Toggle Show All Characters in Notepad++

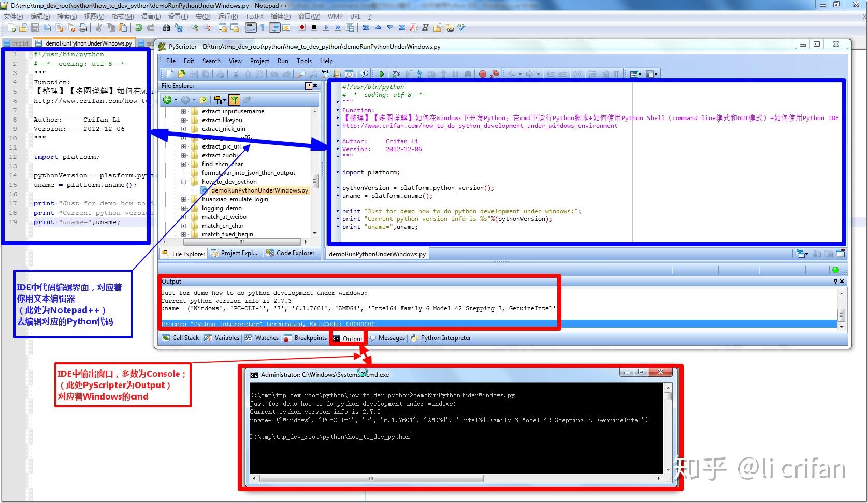coord(262,28)
